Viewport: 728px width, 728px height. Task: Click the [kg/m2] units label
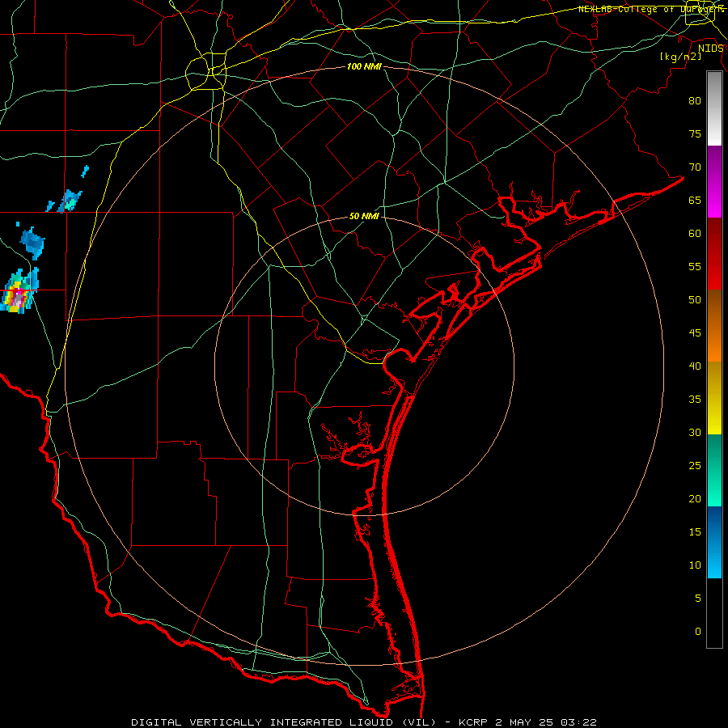tap(680, 56)
